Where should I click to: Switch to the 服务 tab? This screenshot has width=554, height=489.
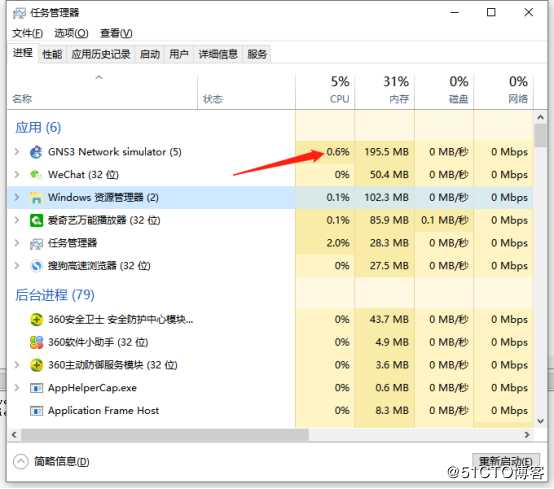[257, 54]
